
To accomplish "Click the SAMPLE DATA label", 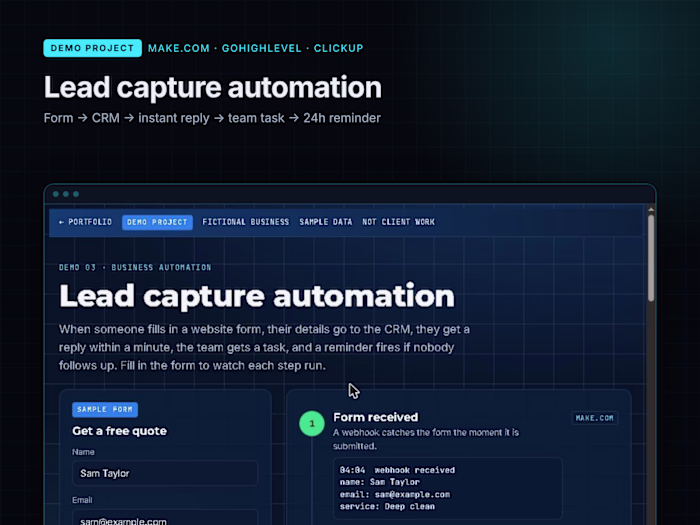I will tap(325, 222).
